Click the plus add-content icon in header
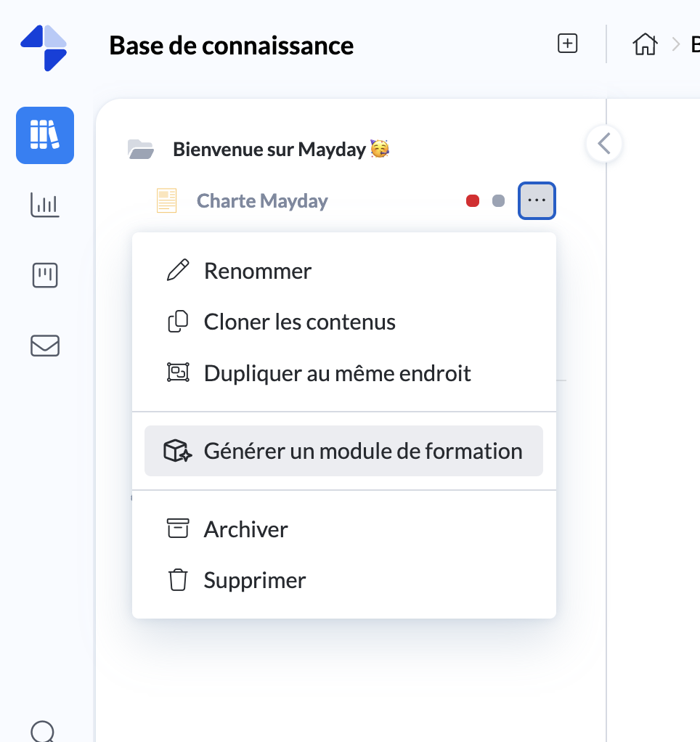 (567, 44)
